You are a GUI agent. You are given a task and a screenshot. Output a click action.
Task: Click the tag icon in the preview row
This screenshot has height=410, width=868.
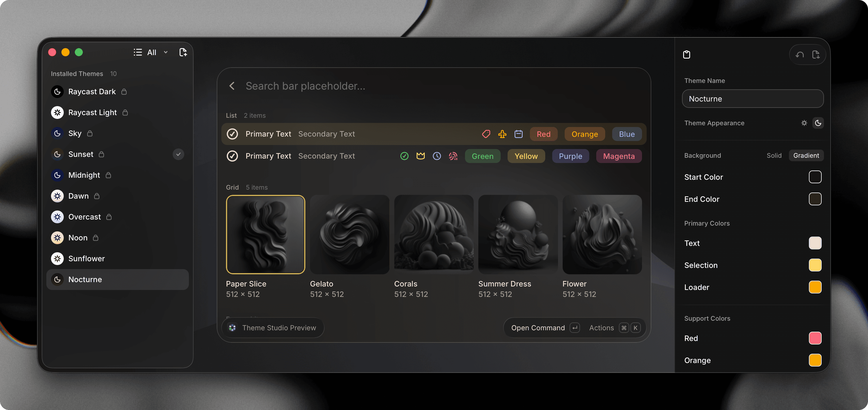[486, 134]
